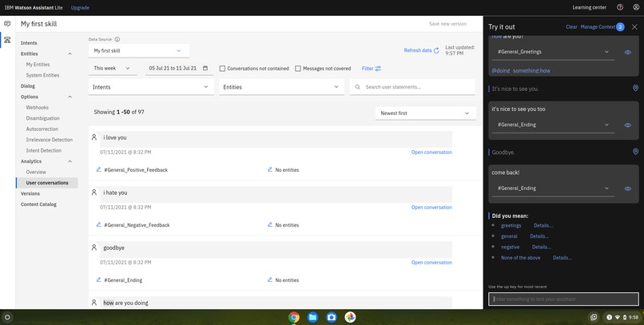Click the Manage Context count badge
The height and width of the screenshot is (325, 644).
[x=620, y=27]
